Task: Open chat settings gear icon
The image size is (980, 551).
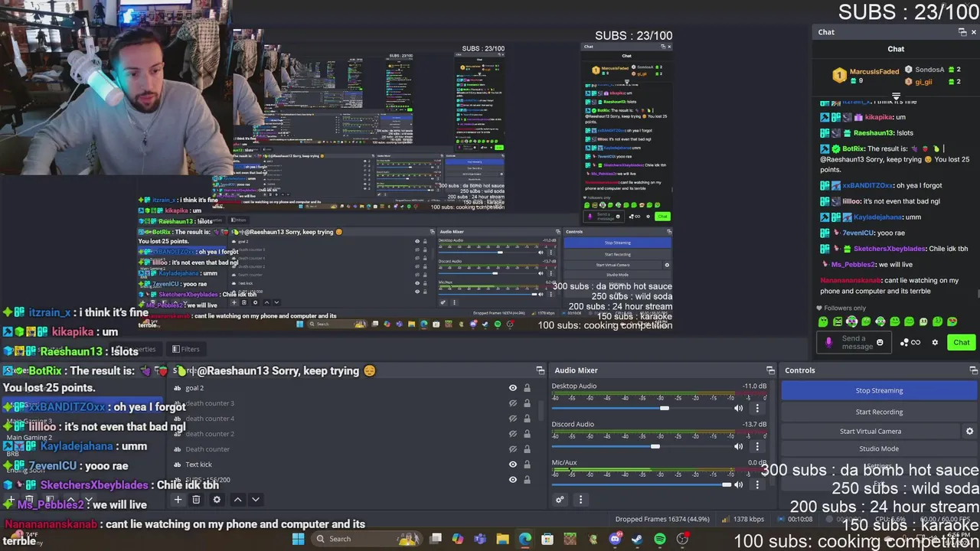Action: point(935,343)
